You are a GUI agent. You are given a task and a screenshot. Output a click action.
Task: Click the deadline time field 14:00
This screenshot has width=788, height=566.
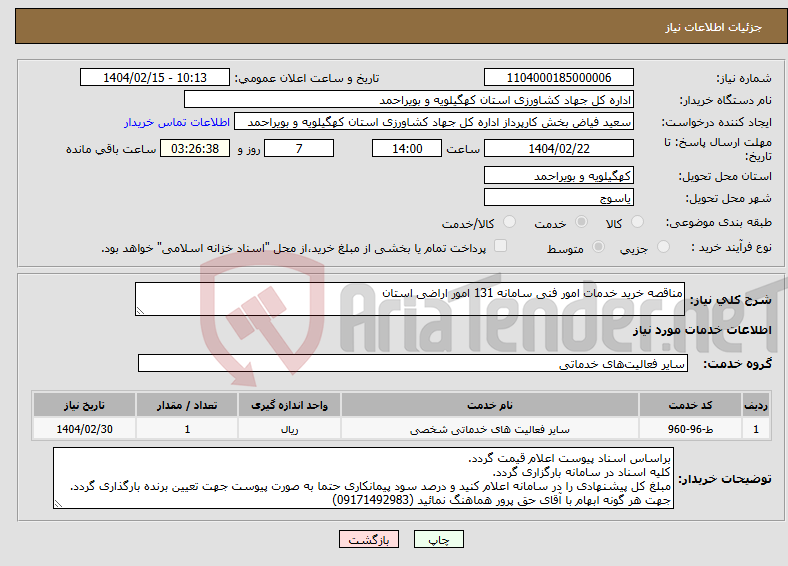point(407,148)
